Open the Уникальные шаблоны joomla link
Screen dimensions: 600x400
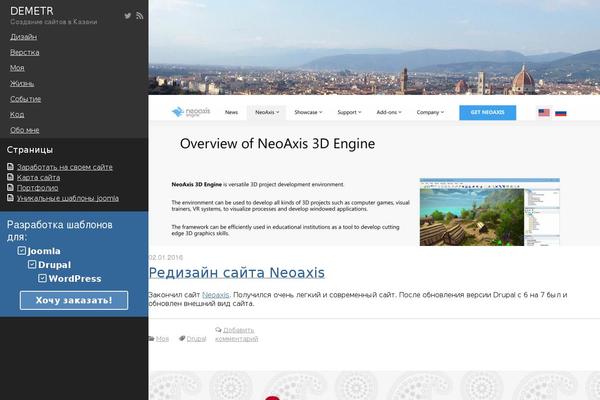point(68,198)
